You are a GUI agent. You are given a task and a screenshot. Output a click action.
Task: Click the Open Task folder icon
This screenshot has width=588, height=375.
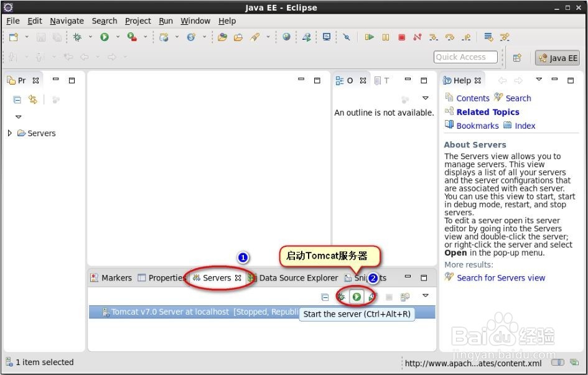[x=238, y=37]
